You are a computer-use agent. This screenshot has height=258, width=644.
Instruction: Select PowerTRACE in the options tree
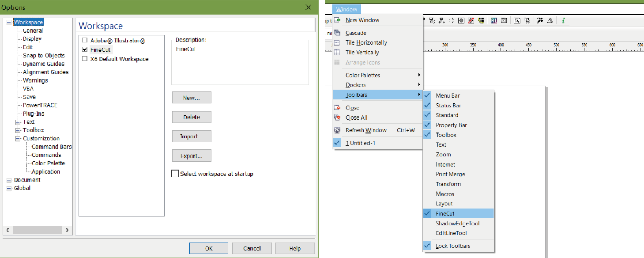tap(40, 105)
